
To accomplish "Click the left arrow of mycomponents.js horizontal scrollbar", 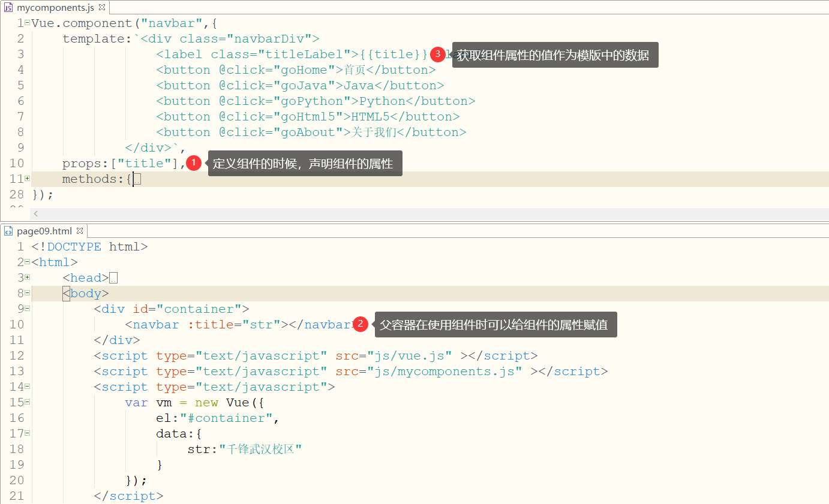I will [x=35, y=213].
